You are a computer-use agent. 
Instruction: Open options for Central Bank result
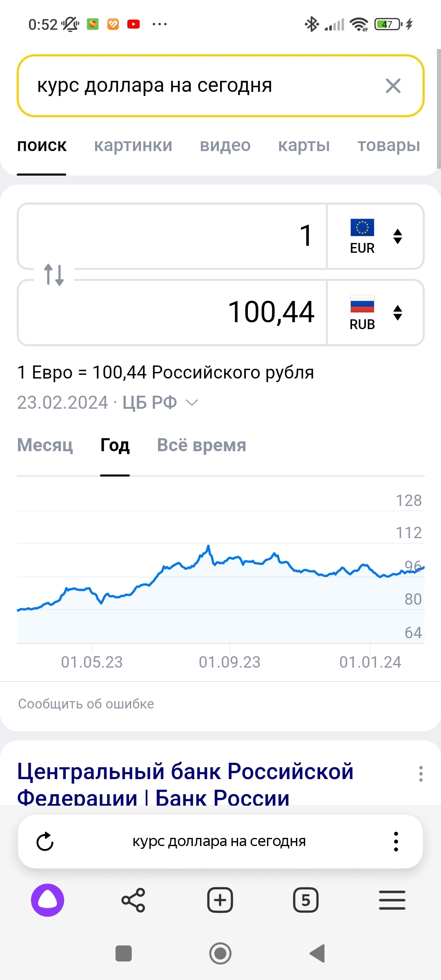point(421,774)
